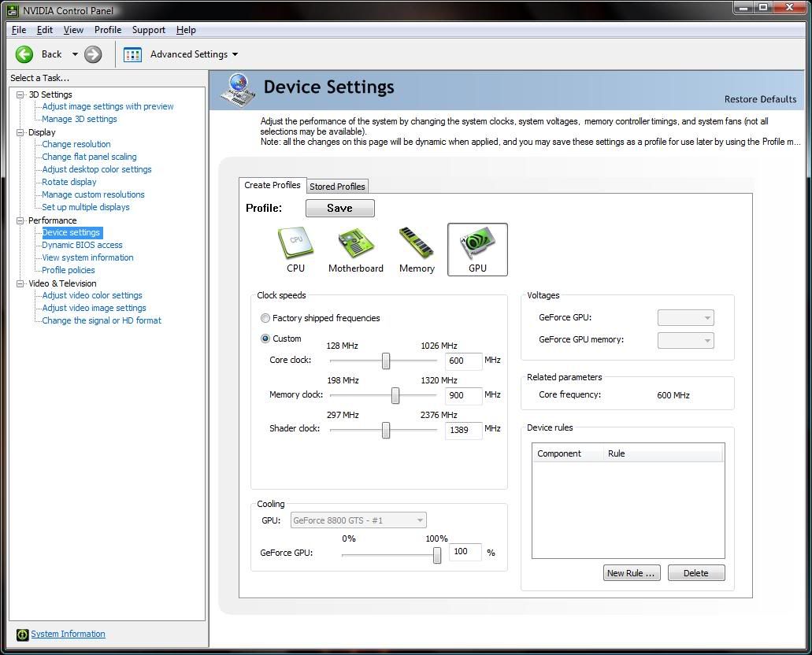
Task: Click the Save profile button
Action: pos(339,208)
